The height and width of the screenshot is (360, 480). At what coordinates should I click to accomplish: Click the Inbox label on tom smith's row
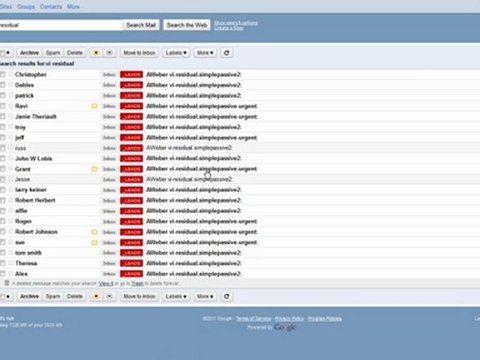tap(109, 253)
